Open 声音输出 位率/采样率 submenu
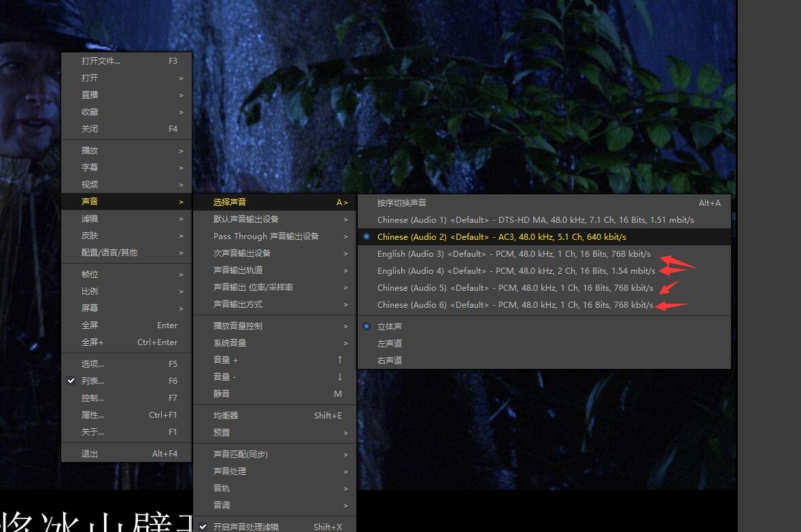This screenshot has width=801, height=532. click(x=275, y=287)
